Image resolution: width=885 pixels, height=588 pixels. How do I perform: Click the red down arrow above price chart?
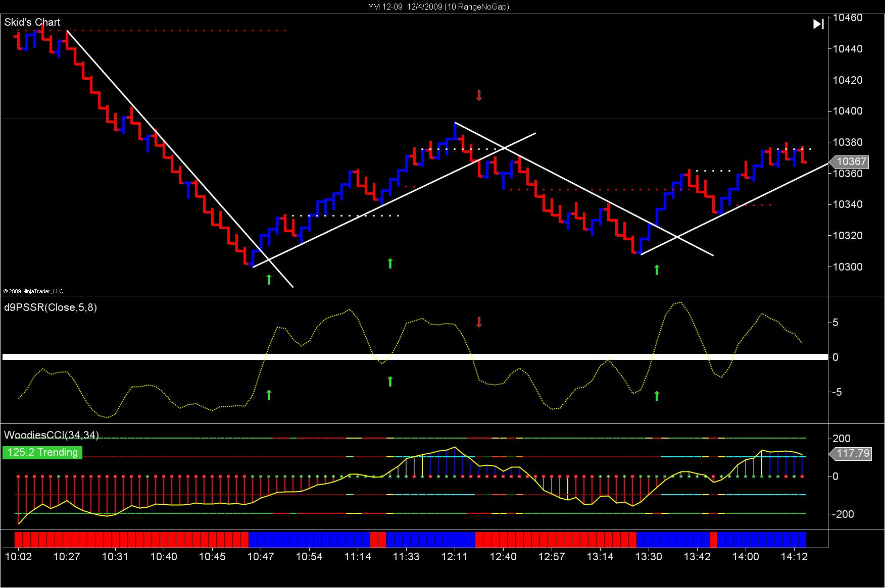(x=479, y=95)
